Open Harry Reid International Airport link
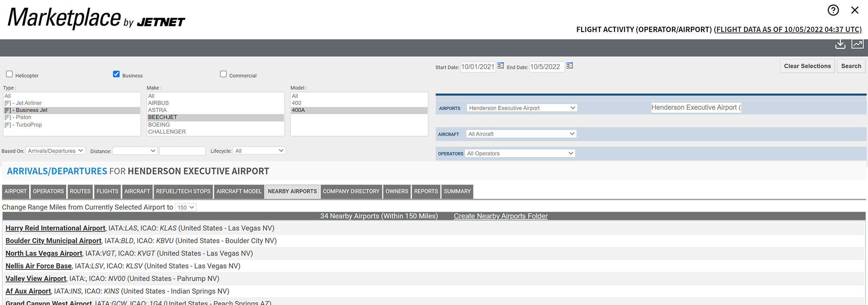 tap(55, 228)
